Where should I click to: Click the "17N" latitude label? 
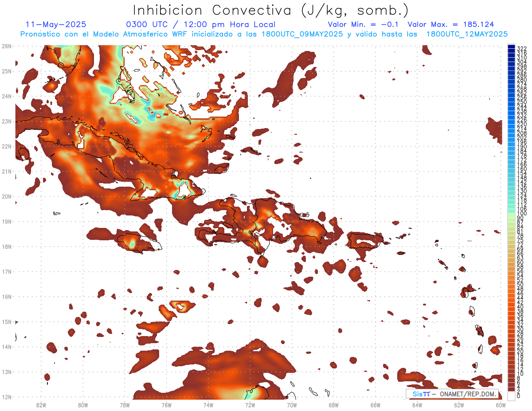tap(6, 271)
